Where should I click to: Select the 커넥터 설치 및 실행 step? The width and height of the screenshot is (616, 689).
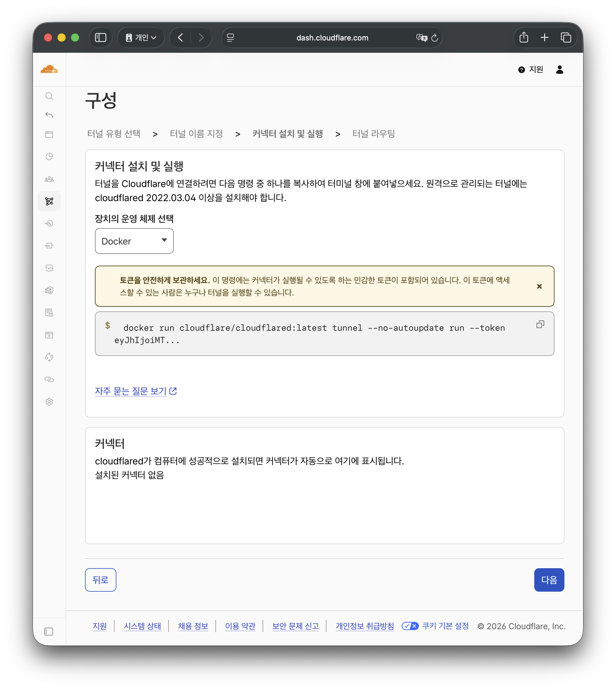point(287,134)
